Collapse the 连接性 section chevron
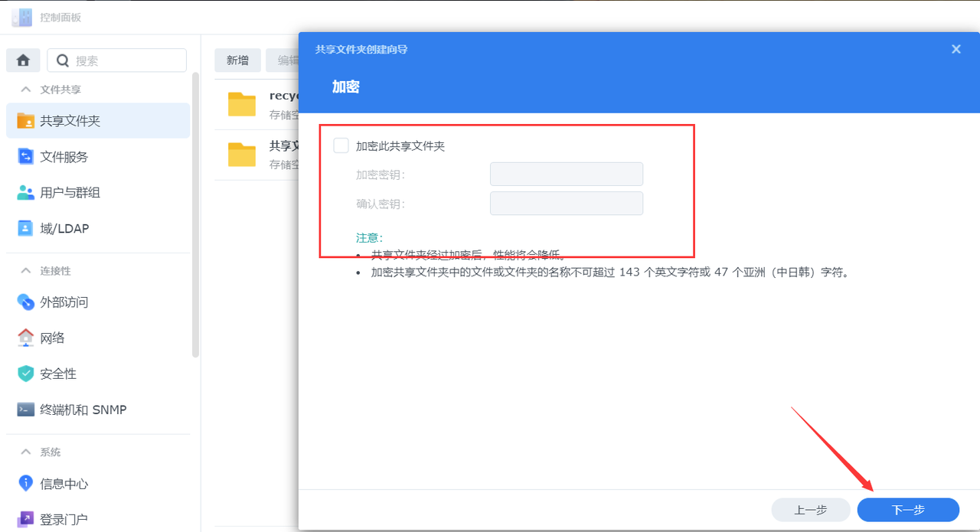The width and height of the screenshot is (980, 532). 26,271
